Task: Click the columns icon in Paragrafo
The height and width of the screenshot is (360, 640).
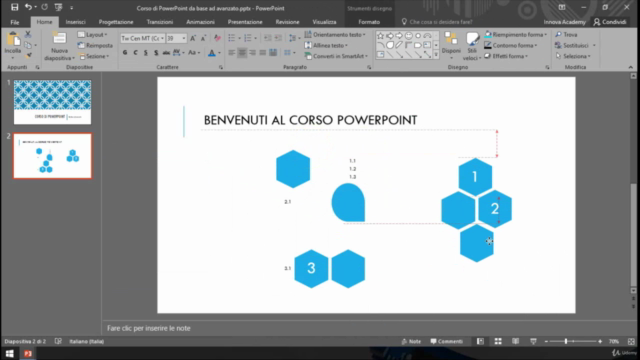Action: (x=287, y=53)
